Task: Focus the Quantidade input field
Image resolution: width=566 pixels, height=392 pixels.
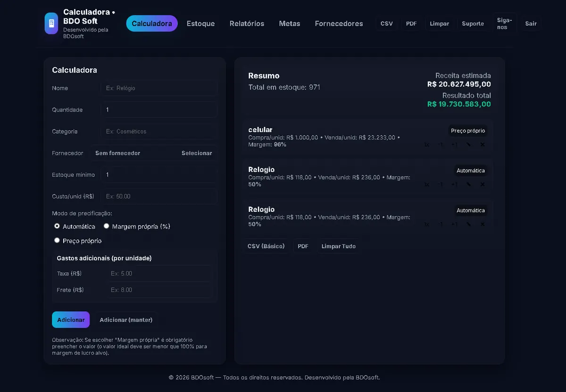Action: click(x=159, y=110)
